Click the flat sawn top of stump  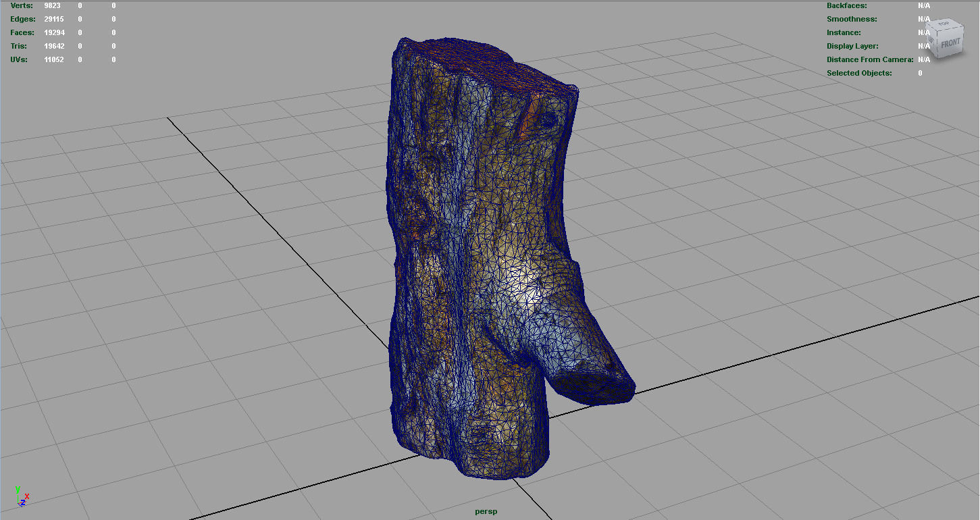coord(490,66)
